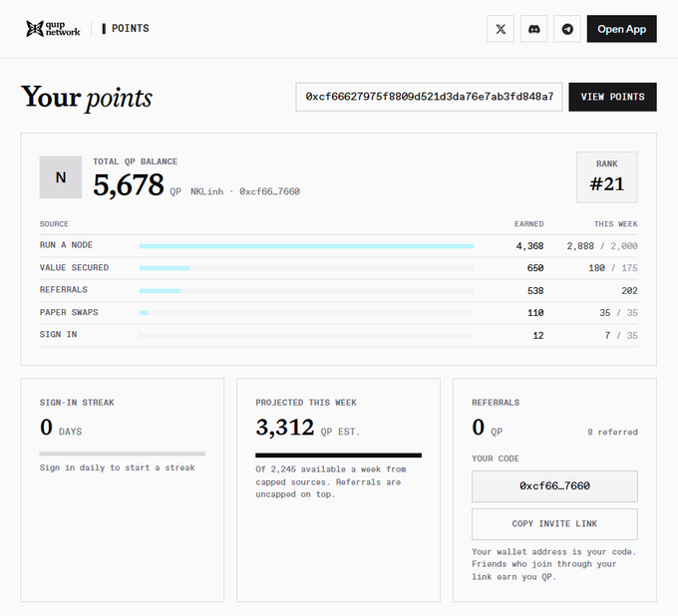Click the NKLinh username text
Viewport: 678px width, 616px height.
pyautogui.click(x=207, y=191)
